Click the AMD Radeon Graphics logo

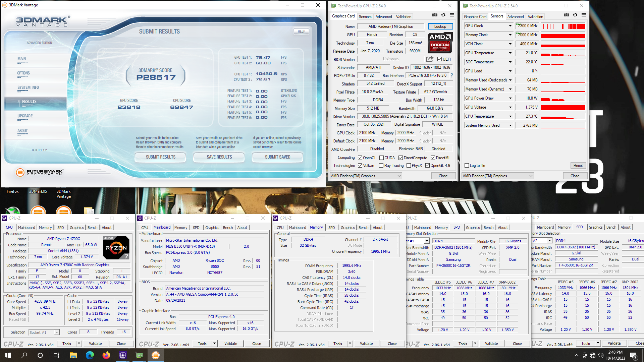click(x=440, y=43)
